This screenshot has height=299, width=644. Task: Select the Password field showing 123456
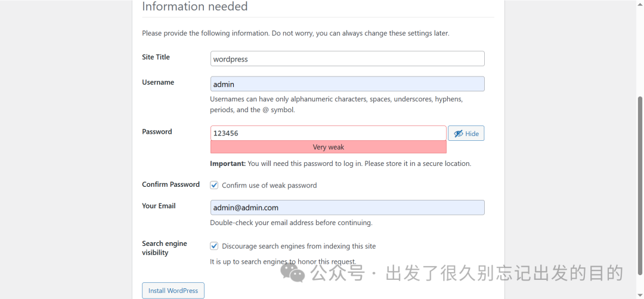coord(328,133)
